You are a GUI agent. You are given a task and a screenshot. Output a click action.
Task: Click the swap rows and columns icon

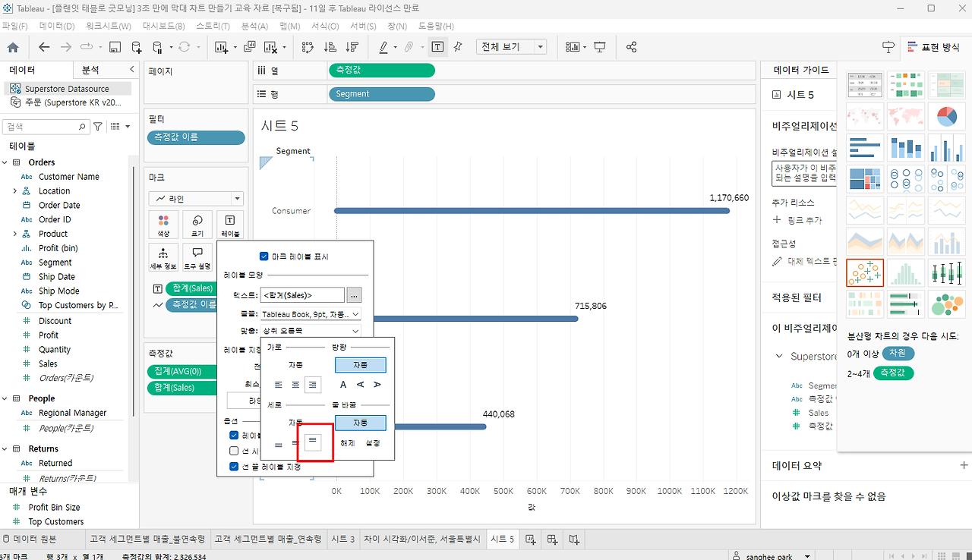308,47
